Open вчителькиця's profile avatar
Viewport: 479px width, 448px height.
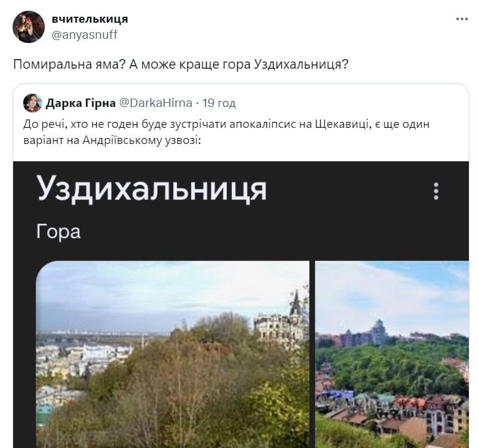point(28,26)
